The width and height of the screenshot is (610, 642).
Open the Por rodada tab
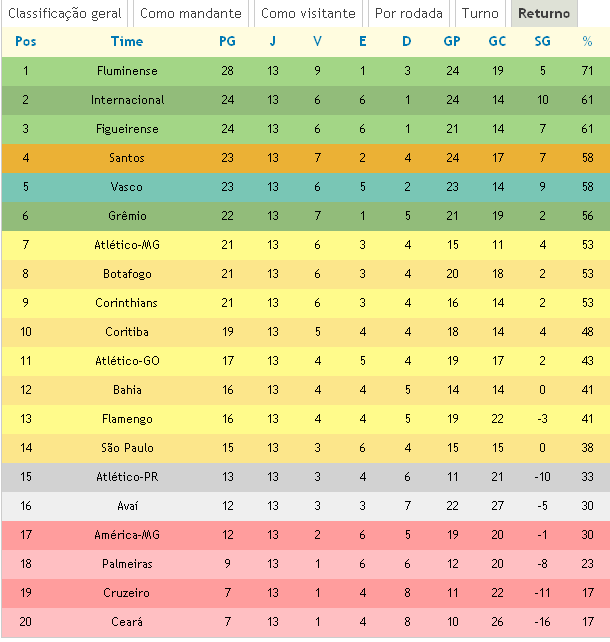[408, 14]
